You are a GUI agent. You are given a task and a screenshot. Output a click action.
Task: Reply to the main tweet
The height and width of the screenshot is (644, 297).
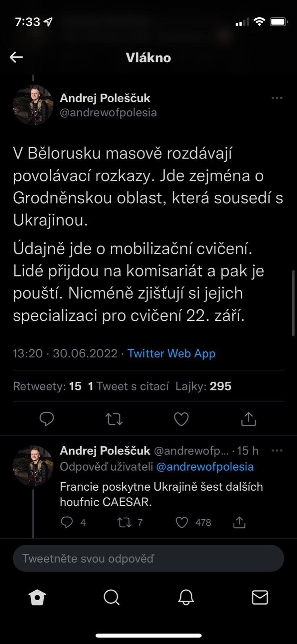47,419
